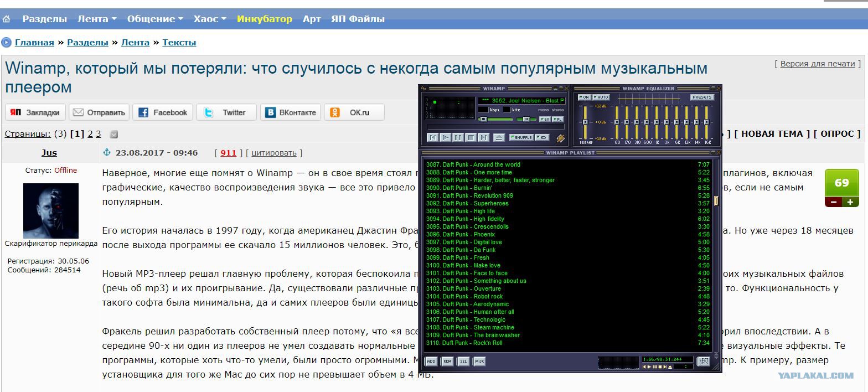This screenshot has width=868, height=392.
Task: Open Главная breadcrumb link
Action: click(34, 43)
